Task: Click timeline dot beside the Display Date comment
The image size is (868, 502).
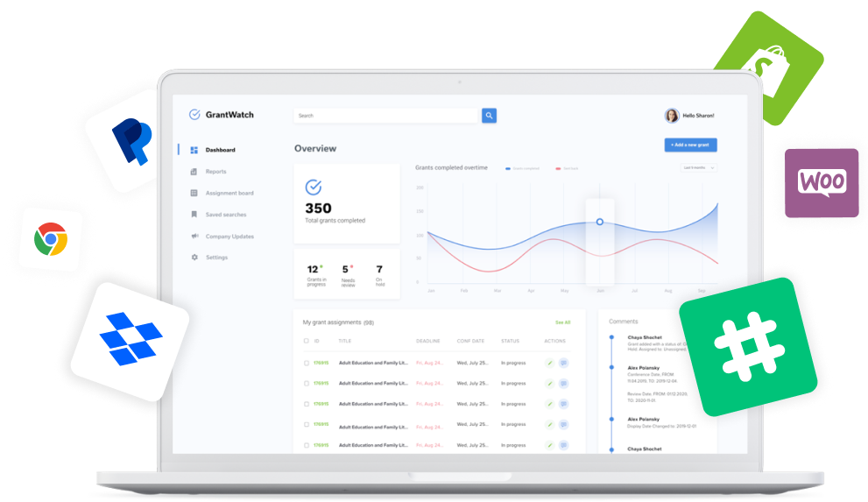Action: [x=611, y=420]
